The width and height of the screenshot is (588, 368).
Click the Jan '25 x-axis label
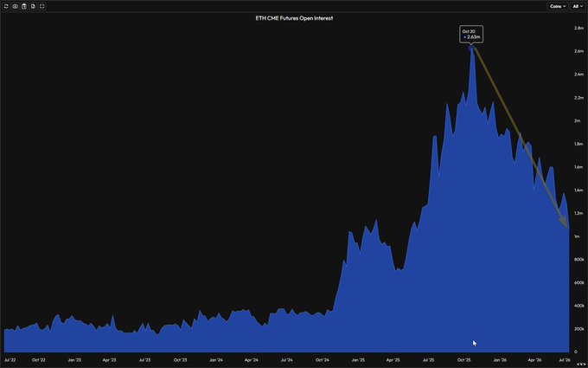click(x=358, y=359)
